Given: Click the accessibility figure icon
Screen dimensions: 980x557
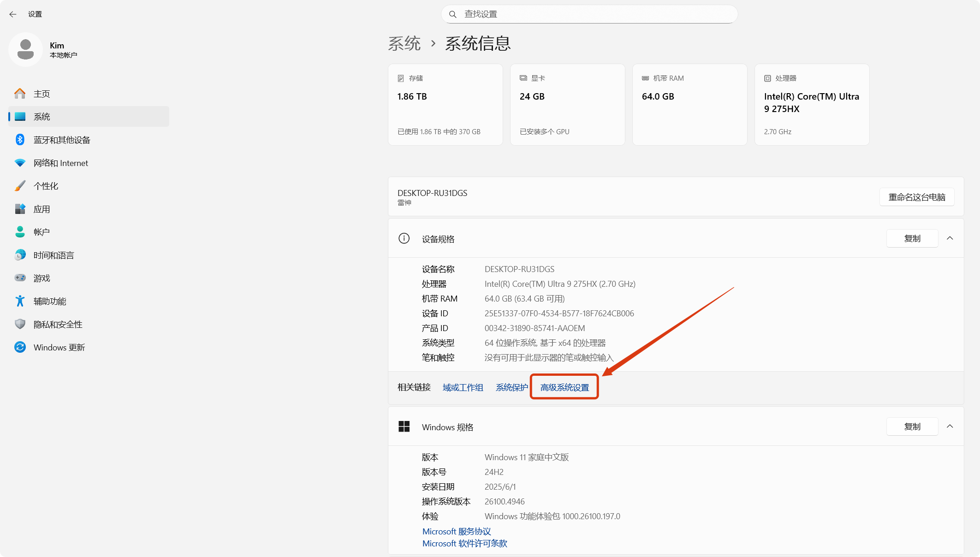Looking at the screenshot, I should 20,301.
